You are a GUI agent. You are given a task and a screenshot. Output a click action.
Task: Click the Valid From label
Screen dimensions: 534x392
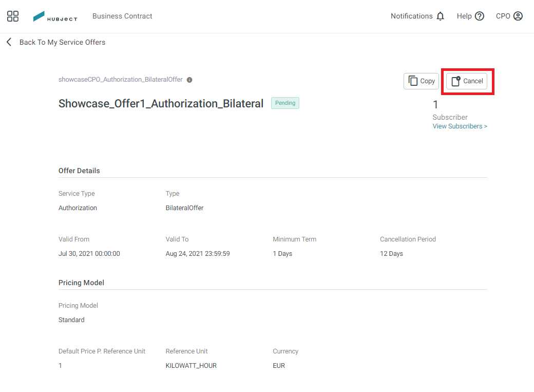pos(74,239)
